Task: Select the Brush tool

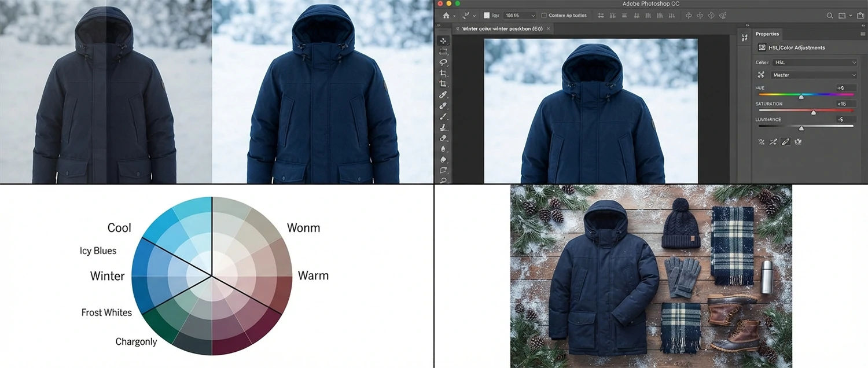Action: tap(443, 116)
